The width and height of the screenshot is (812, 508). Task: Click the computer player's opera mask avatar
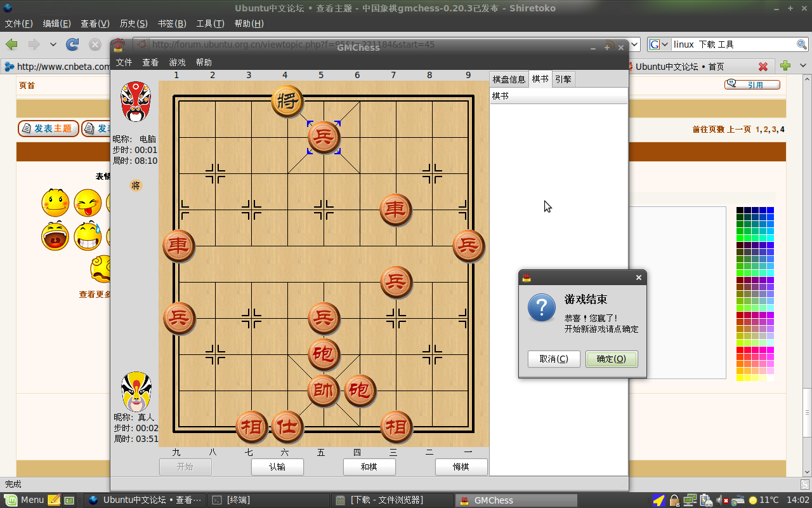(136, 101)
